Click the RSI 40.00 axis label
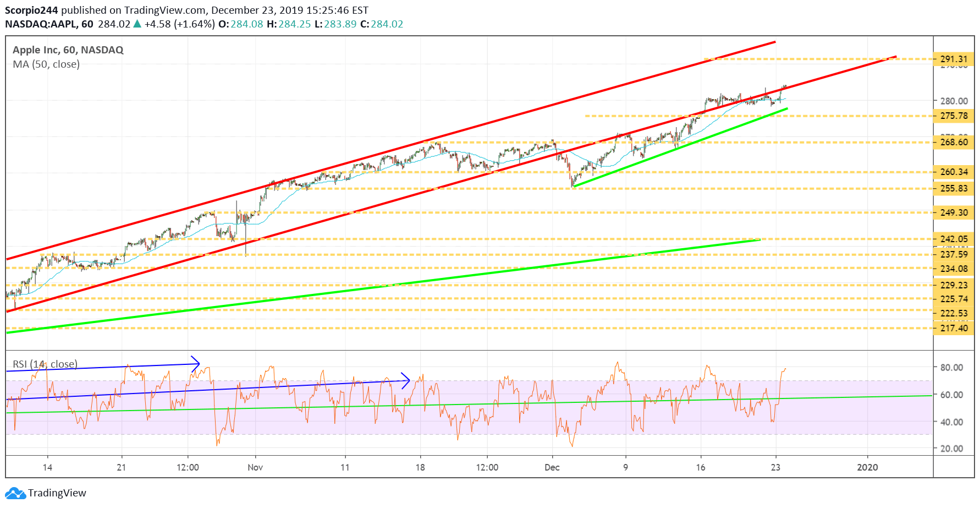This screenshot has height=508, width=980. click(x=951, y=422)
